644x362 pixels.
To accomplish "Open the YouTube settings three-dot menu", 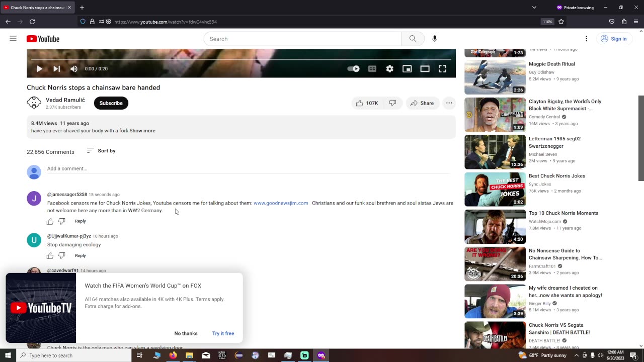I will click(586, 39).
